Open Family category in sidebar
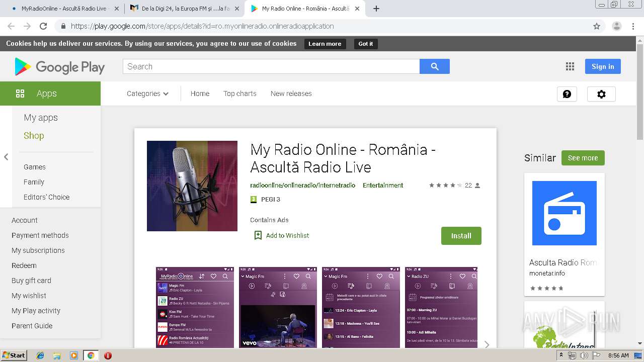Screen dimensions: 644x362 (34, 182)
